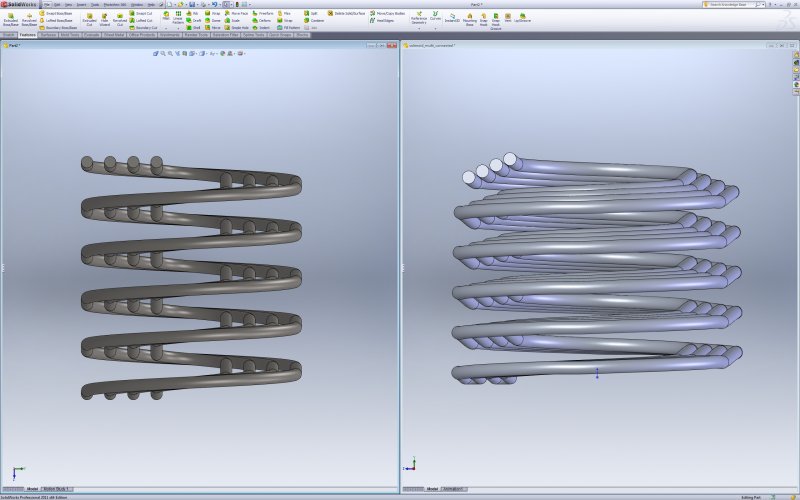Open the Instant3D toggle
This screenshot has height=500, width=800.
click(452, 18)
